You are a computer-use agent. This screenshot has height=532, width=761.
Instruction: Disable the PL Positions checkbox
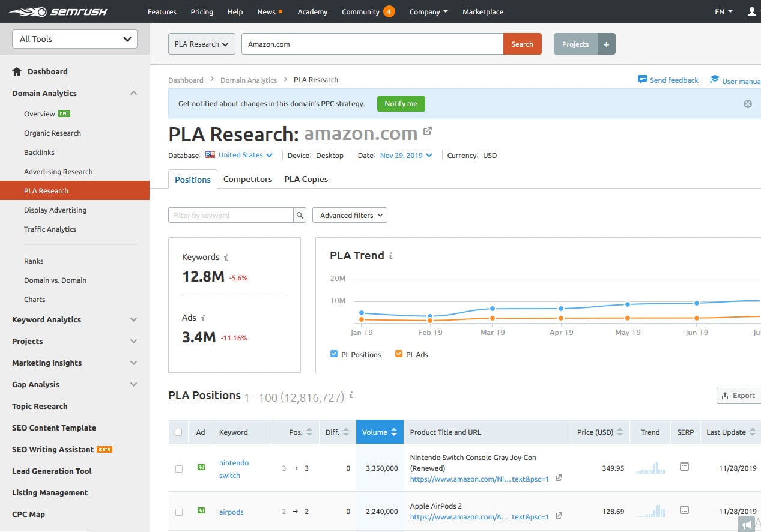click(x=334, y=354)
